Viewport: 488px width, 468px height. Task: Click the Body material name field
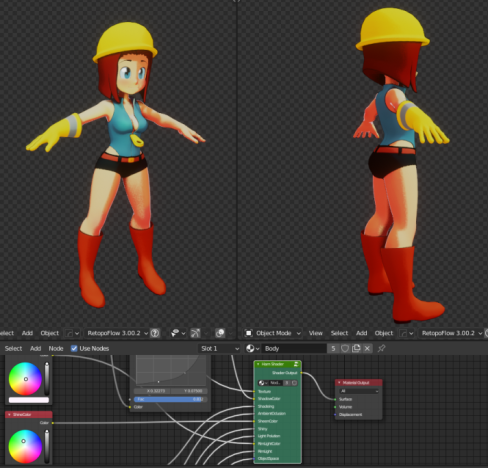[294, 348]
